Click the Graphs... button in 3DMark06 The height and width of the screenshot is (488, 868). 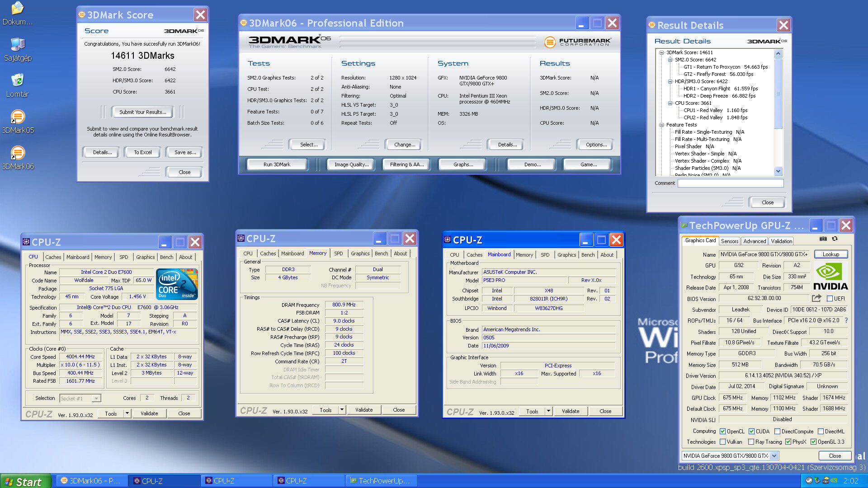coord(463,164)
